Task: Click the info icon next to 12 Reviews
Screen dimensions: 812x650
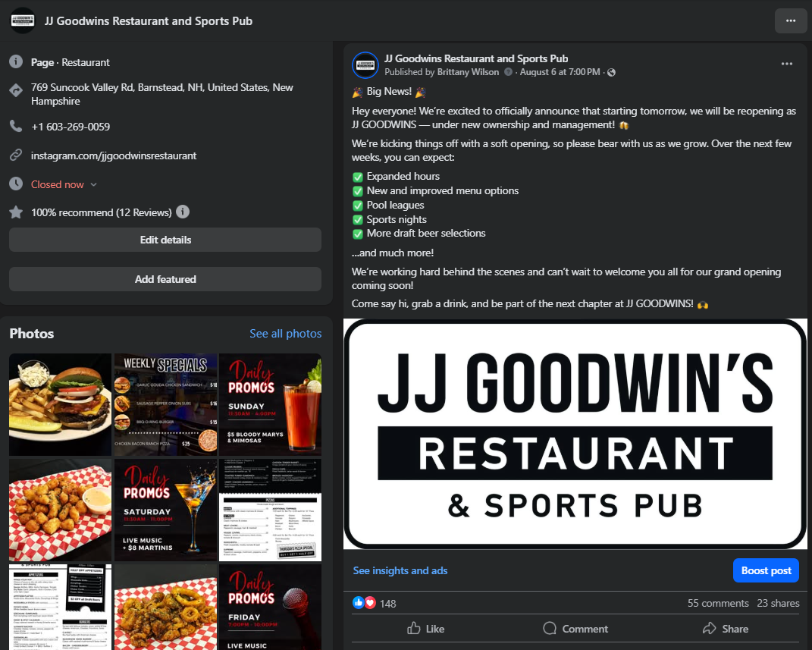Action: click(183, 212)
